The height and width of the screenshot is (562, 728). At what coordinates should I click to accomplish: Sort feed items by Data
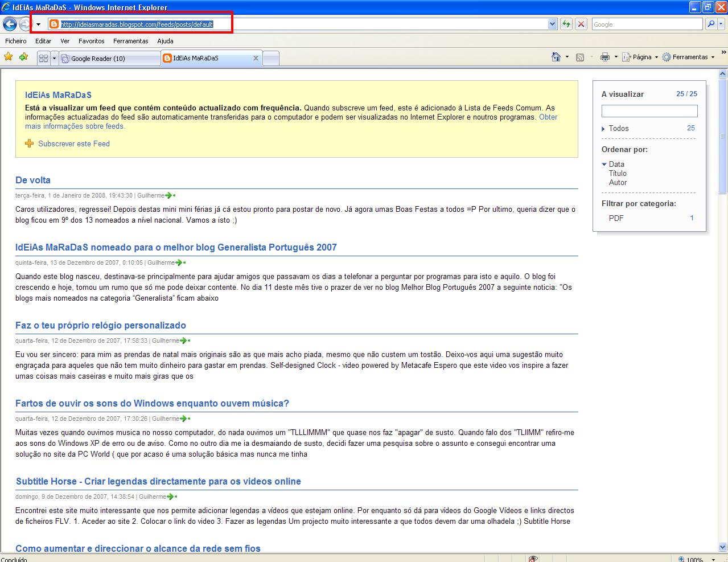click(616, 164)
